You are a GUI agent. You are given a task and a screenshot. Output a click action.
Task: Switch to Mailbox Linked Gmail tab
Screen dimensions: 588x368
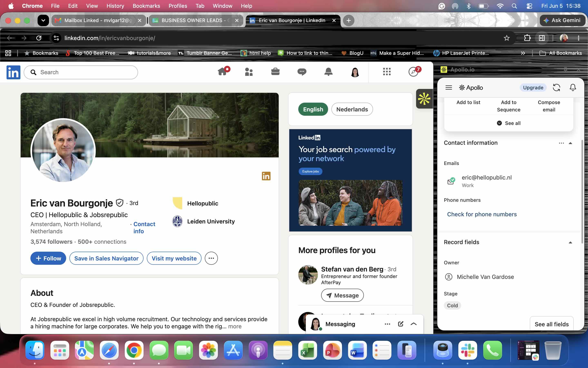pos(98,20)
